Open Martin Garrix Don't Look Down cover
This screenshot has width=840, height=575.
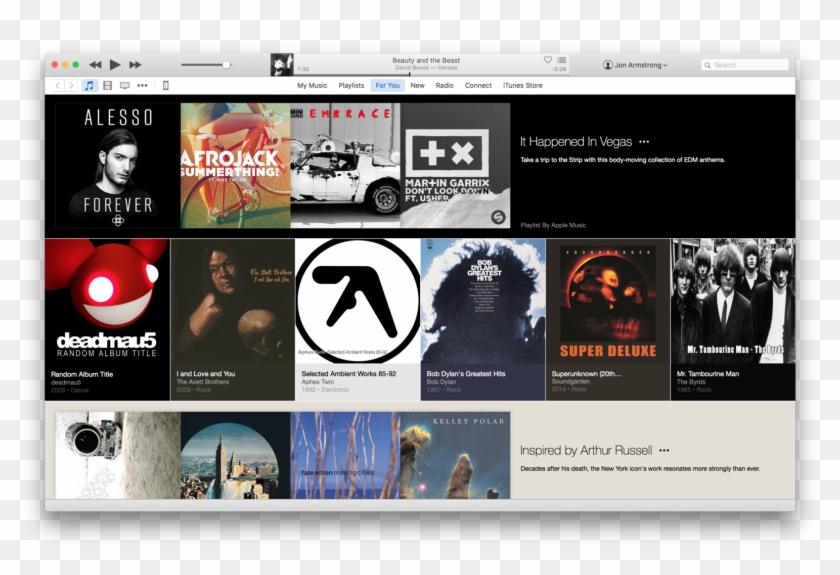(455, 166)
